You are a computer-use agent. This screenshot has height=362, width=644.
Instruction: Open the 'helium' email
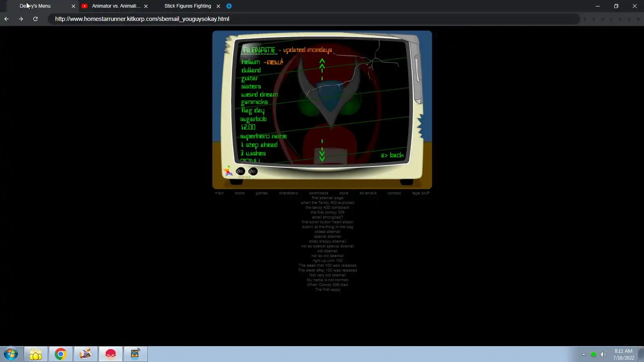251,62
